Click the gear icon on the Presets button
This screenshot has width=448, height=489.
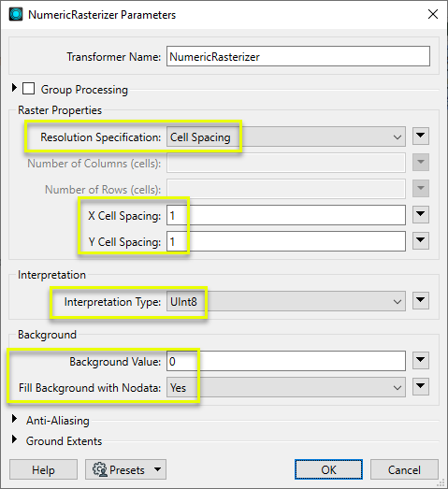coord(100,469)
